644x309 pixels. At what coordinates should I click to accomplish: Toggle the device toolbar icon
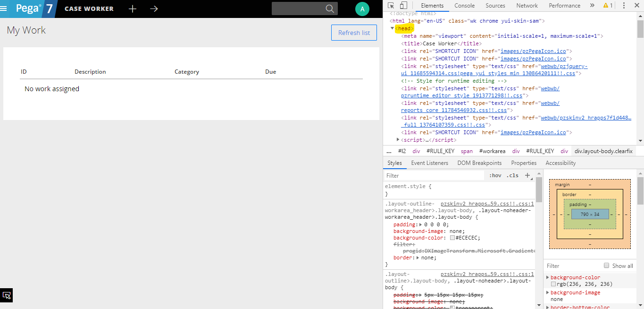click(403, 5)
